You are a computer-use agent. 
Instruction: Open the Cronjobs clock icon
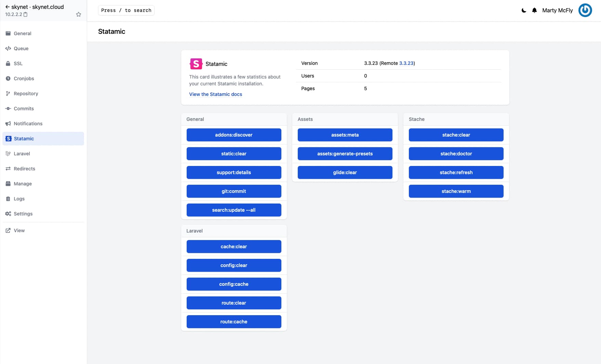coord(8,79)
